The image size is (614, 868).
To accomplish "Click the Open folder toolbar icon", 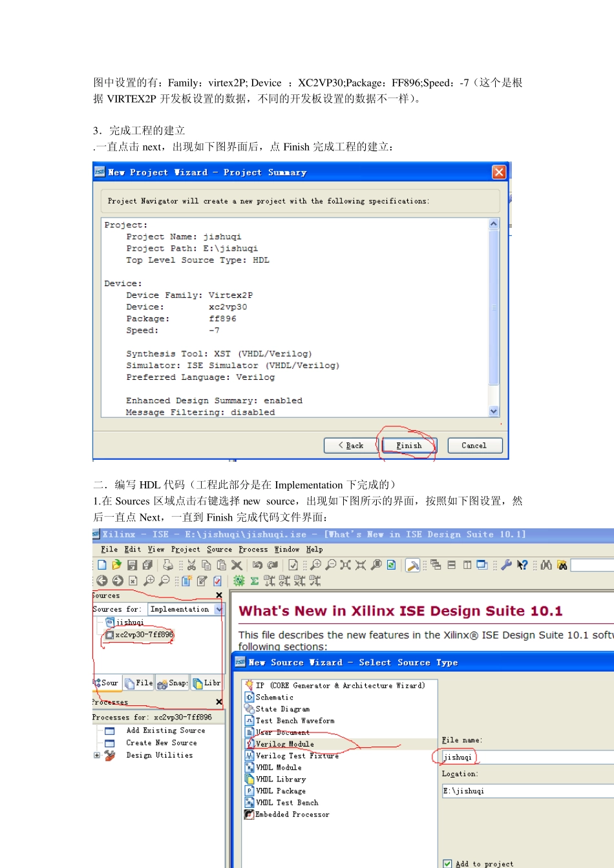I will pos(117,565).
